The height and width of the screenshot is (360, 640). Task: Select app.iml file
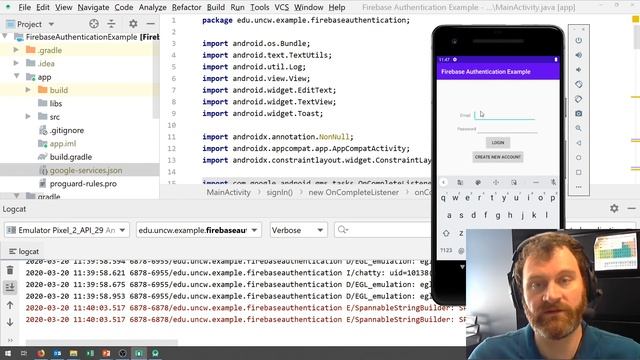(x=63, y=144)
